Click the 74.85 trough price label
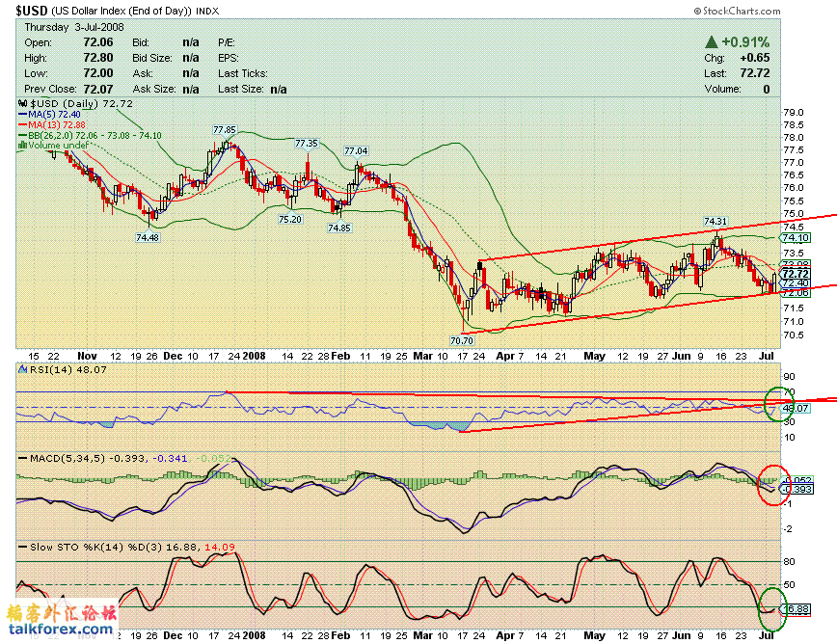Viewport: 837px width, 644px height. tap(339, 228)
